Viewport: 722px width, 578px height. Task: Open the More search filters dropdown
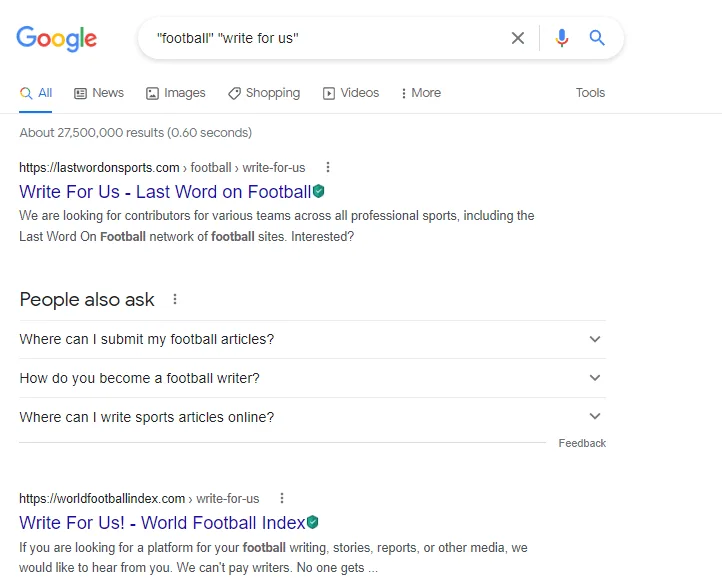coord(420,93)
